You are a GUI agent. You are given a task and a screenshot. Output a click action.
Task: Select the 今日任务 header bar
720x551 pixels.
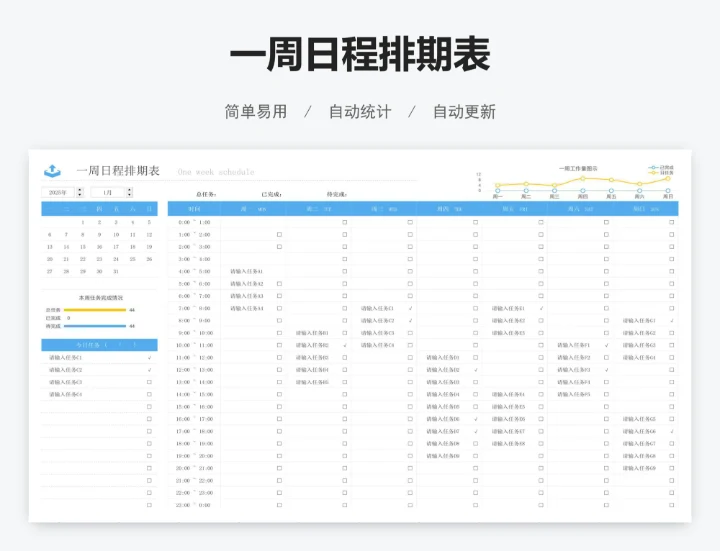(100, 345)
